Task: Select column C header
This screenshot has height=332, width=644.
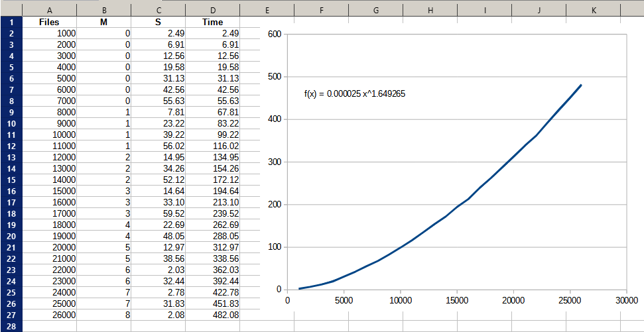Action: click(x=158, y=10)
